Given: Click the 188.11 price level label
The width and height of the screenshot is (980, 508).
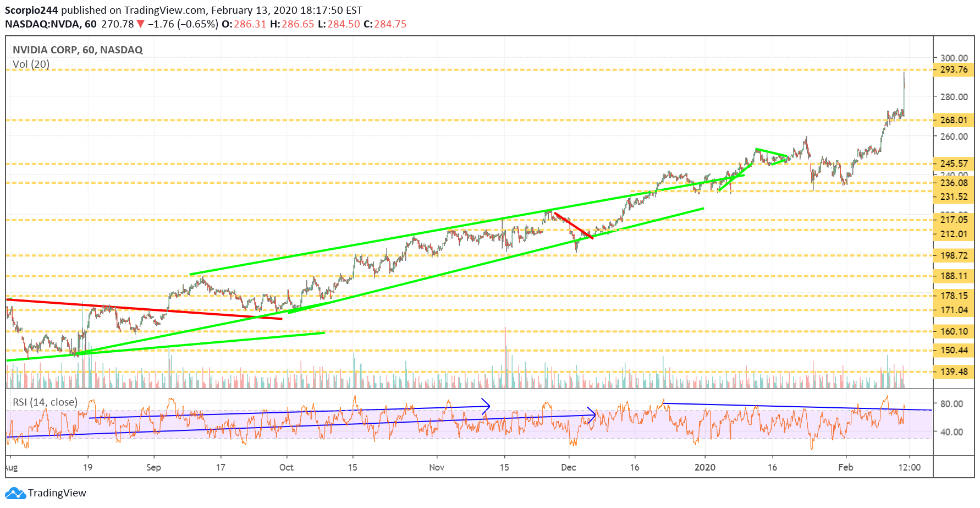Looking at the screenshot, I should tap(954, 276).
